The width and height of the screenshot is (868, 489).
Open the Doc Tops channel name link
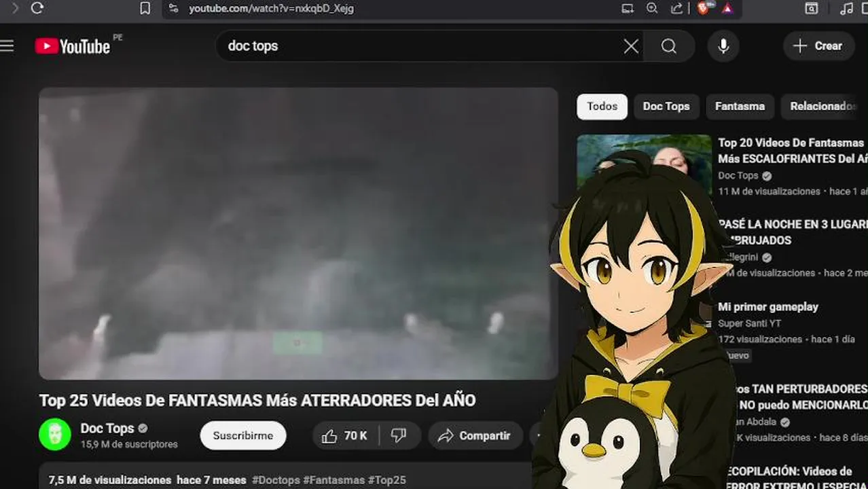(107, 429)
